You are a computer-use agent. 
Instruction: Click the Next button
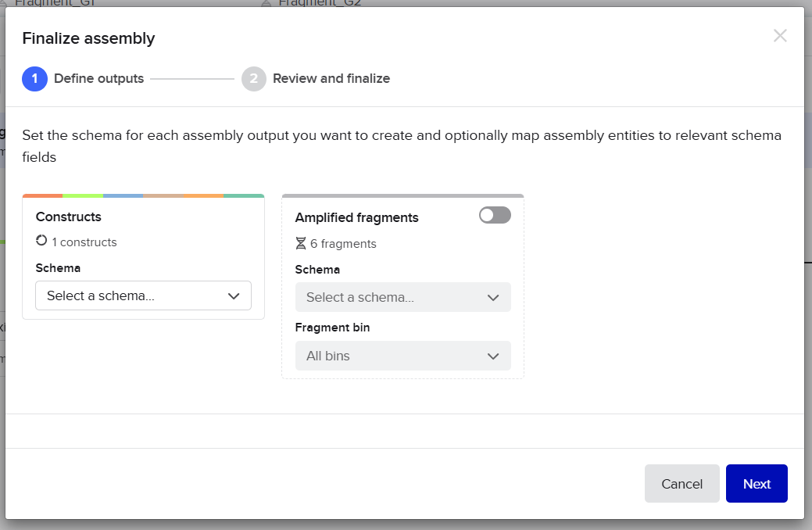pos(757,484)
